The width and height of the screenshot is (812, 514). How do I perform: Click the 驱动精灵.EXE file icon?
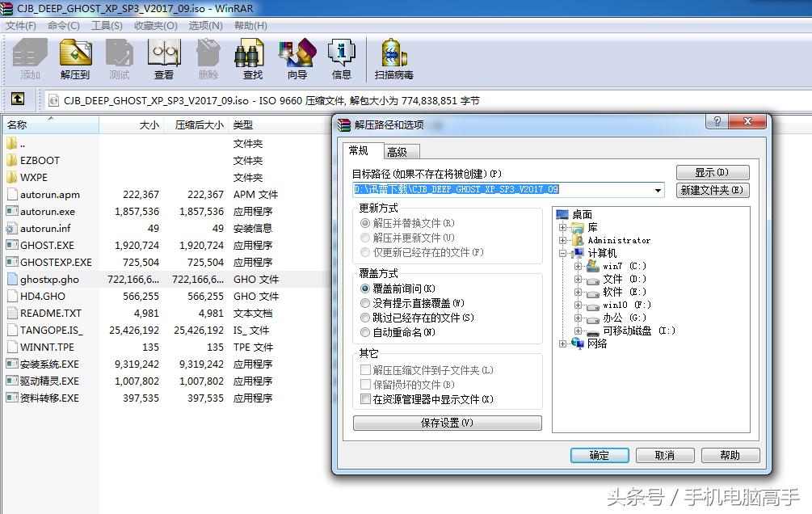click(x=12, y=381)
